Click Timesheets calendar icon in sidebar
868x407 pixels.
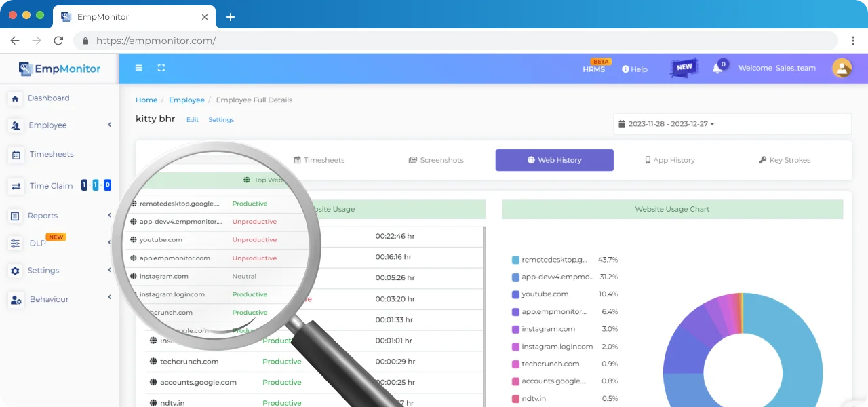click(16, 155)
